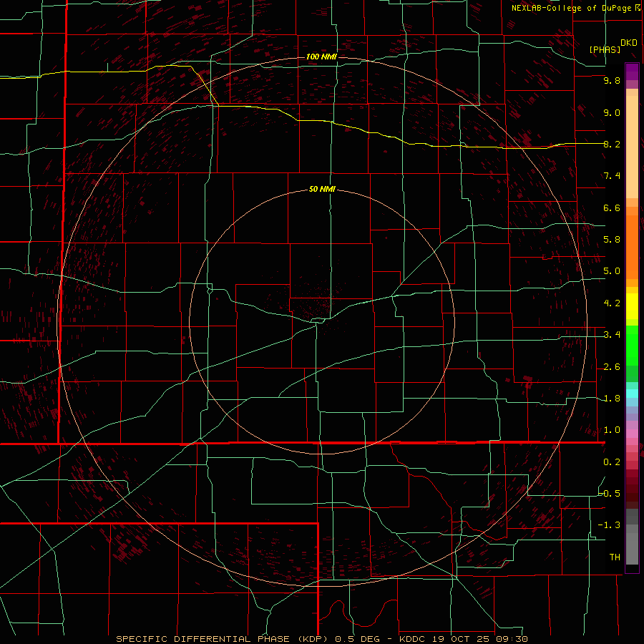Click the 09:30 timestamp in the footer
The width and height of the screenshot is (644, 644).
point(514,639)
